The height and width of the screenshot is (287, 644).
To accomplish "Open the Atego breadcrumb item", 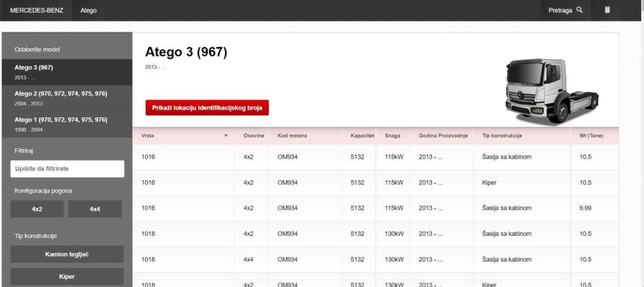I will coord(88,11).
